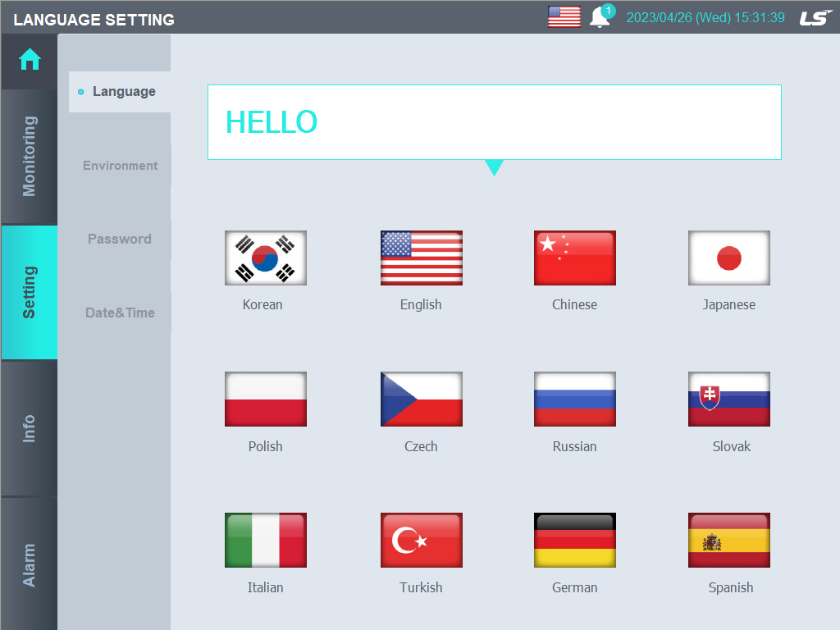Click the Chinese label text
840x630 pixels.
(575, 305)
